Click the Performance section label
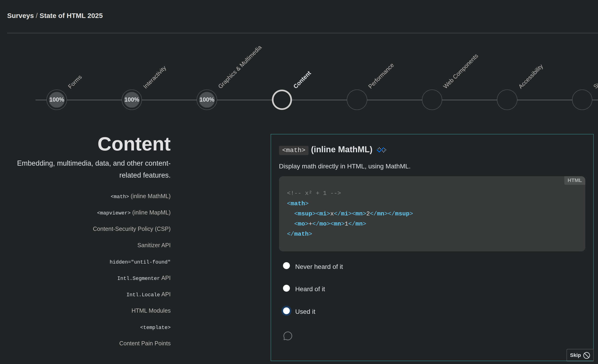598x364 pixels. click(x=381, y=76)
